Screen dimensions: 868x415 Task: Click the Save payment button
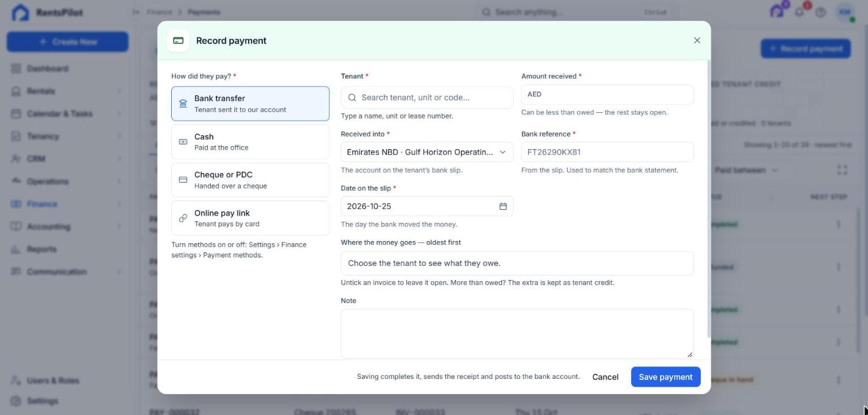[x=666, y=377]
